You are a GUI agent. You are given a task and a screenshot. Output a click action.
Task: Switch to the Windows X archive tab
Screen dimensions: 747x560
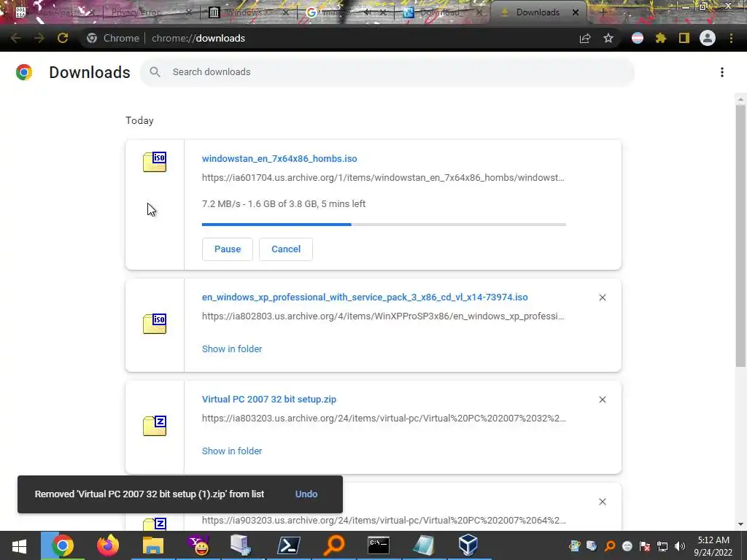[x=247, y=12]
